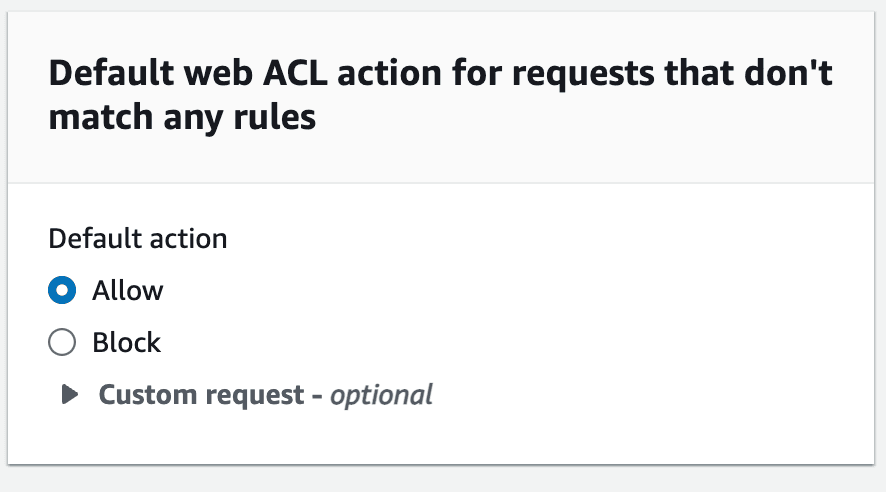Click the 'match any rules' heading line
This screenshot has width=886, height=492.
(182, 118)
